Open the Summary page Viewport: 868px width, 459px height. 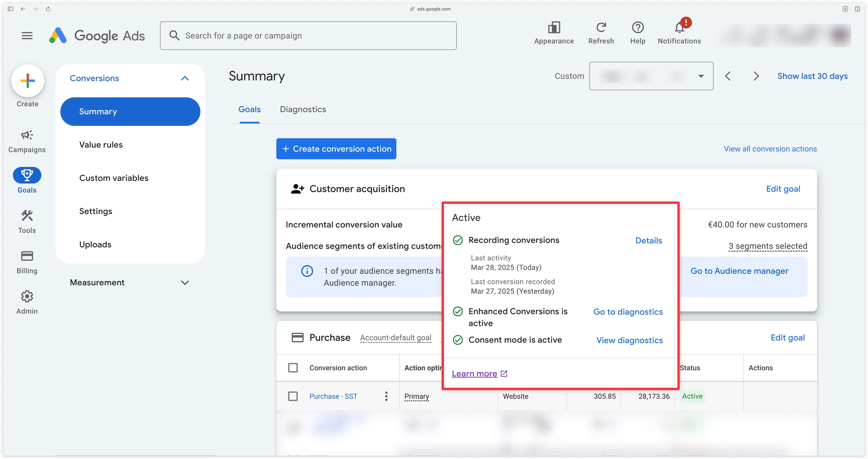point(130,112)
